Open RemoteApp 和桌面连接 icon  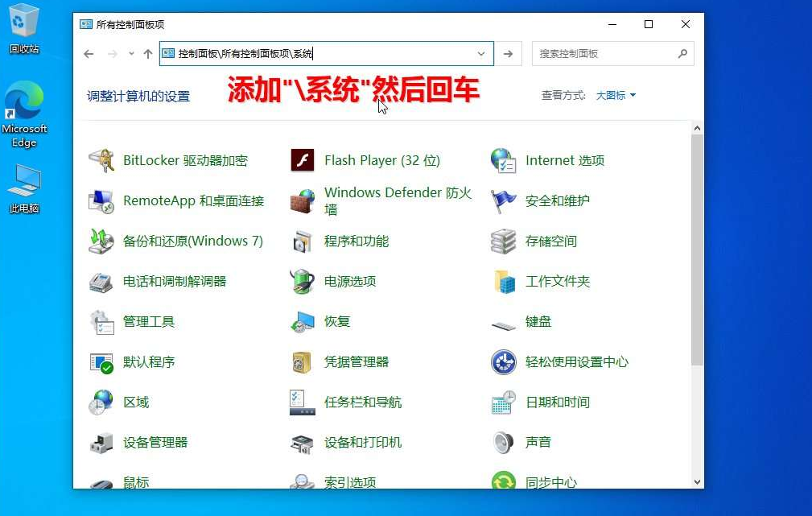tap(101, 201)
